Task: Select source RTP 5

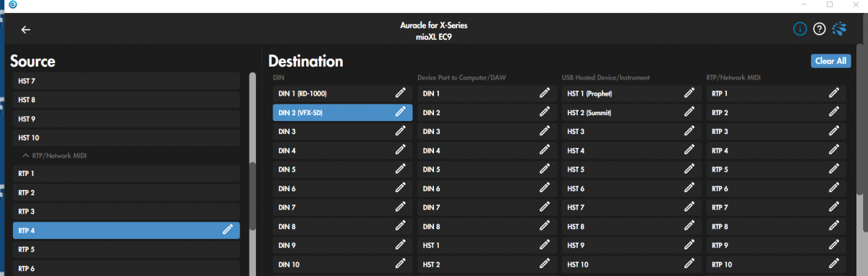Action: point(127,249)
